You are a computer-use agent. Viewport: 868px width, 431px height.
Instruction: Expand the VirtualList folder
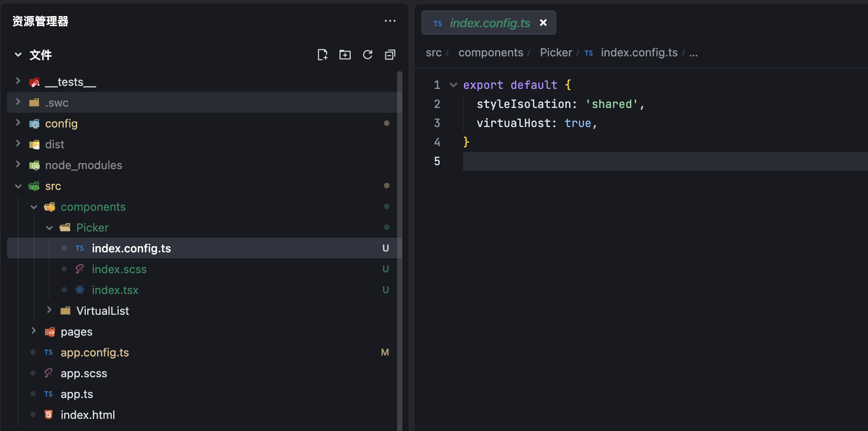49,310
